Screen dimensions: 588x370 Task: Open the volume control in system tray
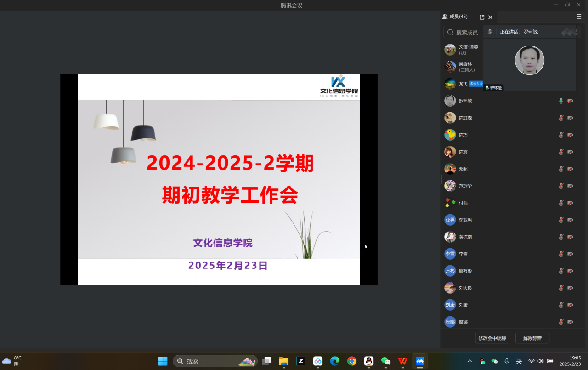point(540,361)
